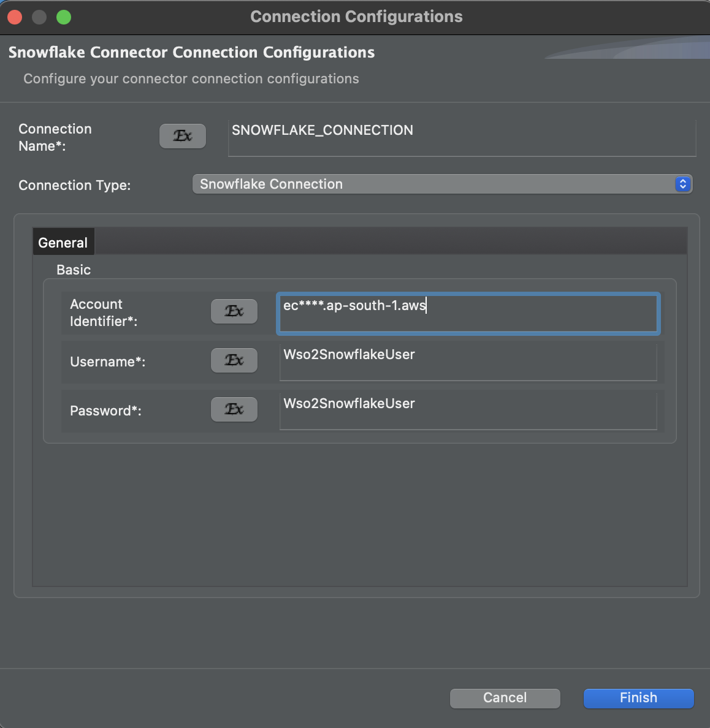Focus the Account Identifier input field

click(468, 313)
